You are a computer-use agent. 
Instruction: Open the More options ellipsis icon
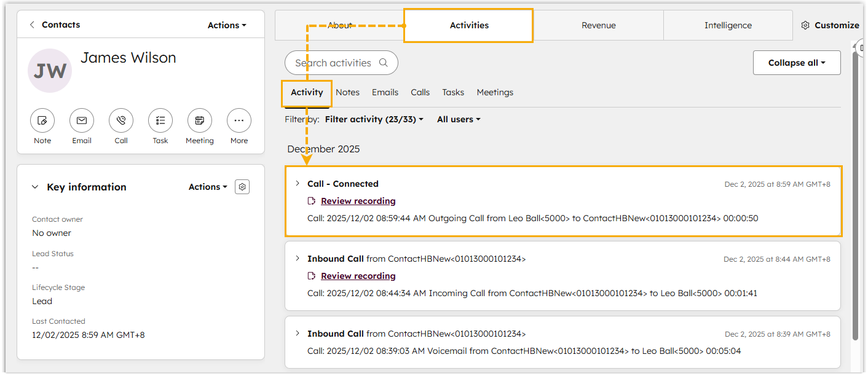click(239, 121)
